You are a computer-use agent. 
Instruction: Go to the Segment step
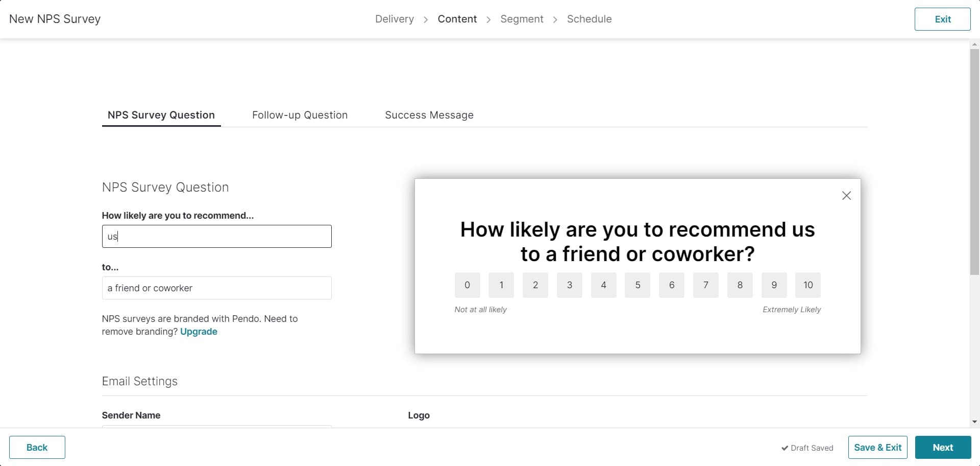pyautogui.click(x=522, y=19)
